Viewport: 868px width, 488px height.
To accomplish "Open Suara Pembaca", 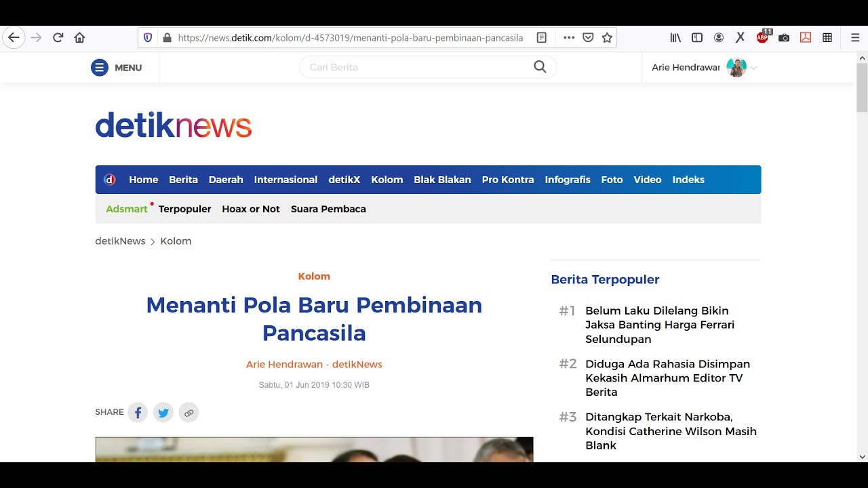I will pyautogui.click(x=328, y=209).
